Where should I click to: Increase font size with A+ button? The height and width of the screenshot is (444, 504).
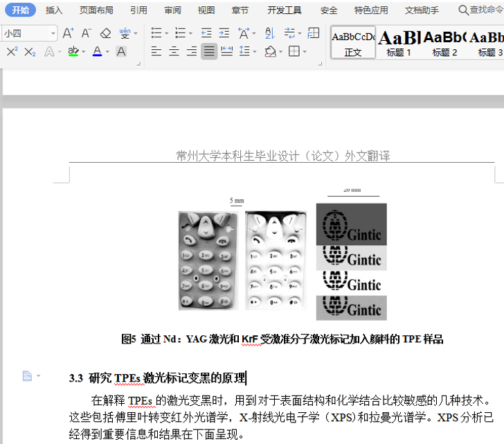tap(68, 33)
